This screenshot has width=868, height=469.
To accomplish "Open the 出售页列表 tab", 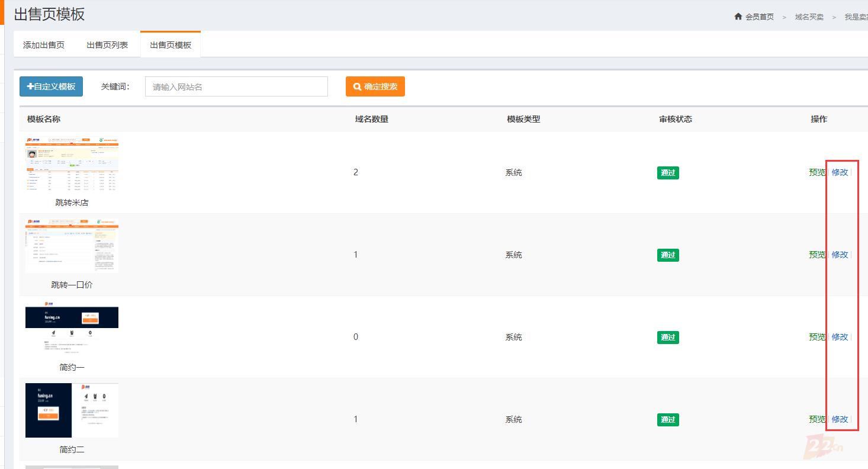I will (x=107, y=45).
